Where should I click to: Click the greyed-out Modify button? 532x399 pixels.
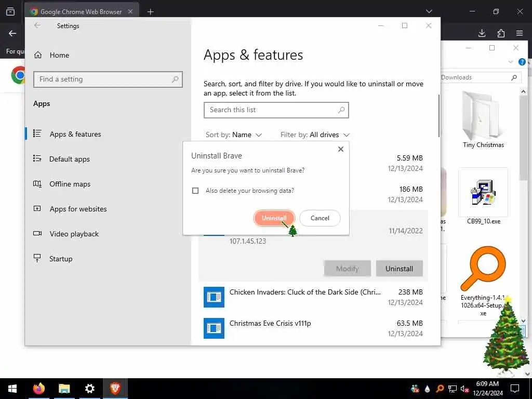[x=347, y=269]
